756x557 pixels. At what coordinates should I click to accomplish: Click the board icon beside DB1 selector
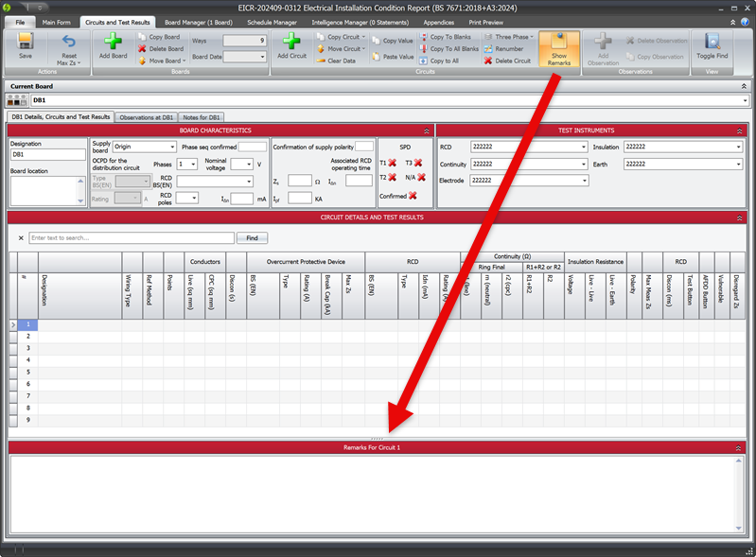click(17, 100)
